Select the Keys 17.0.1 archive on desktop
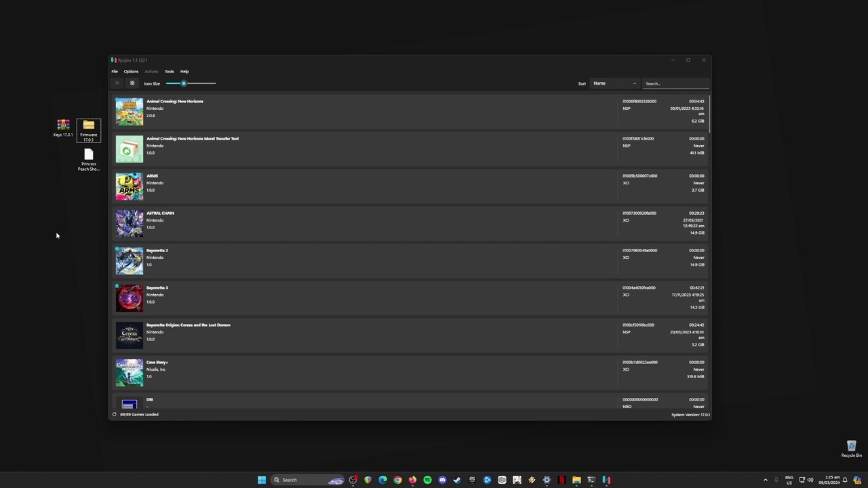Image resolution: width=868 pixels, height=488 pixels. tap(63, 128)
